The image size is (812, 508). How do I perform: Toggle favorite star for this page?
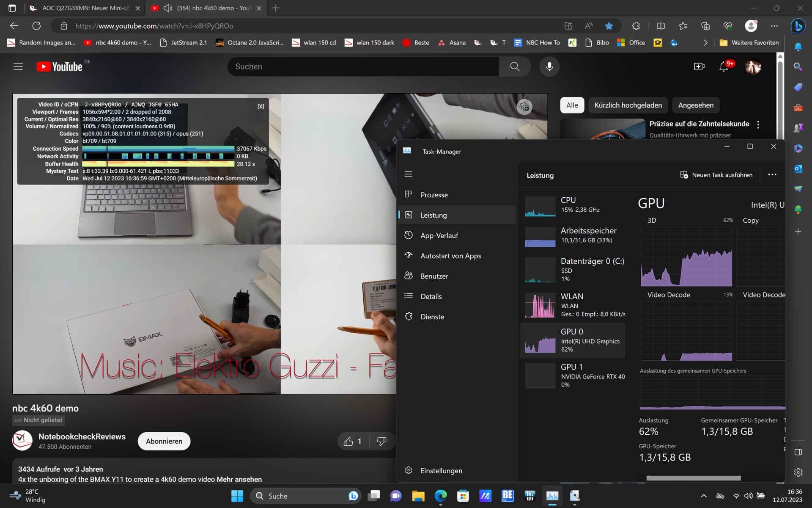tap(609, 26)
